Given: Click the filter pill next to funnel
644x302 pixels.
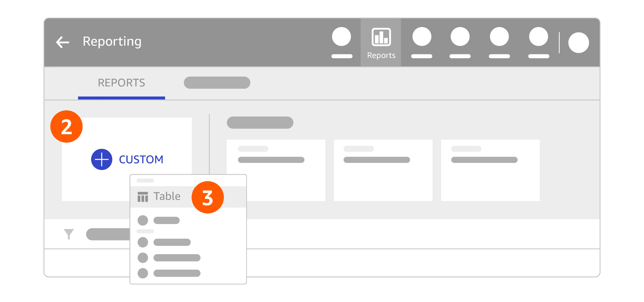Looking at the screenshot, I should (x=108, y=234).
